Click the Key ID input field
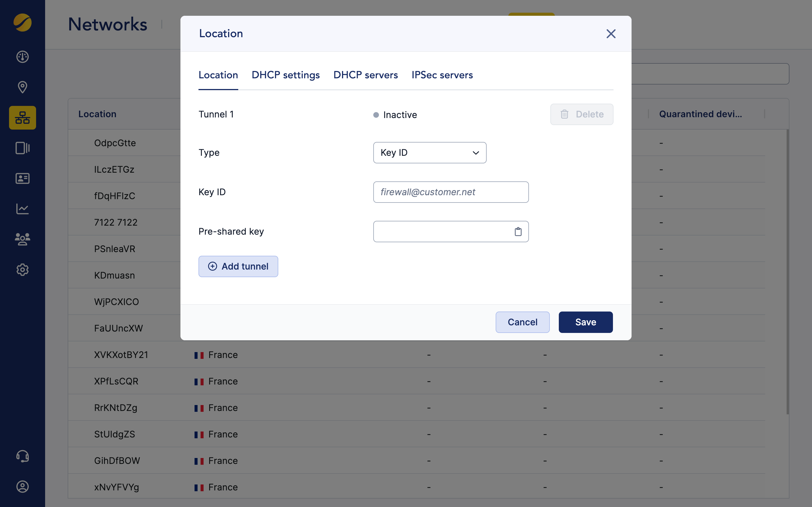 pos(451,192)
